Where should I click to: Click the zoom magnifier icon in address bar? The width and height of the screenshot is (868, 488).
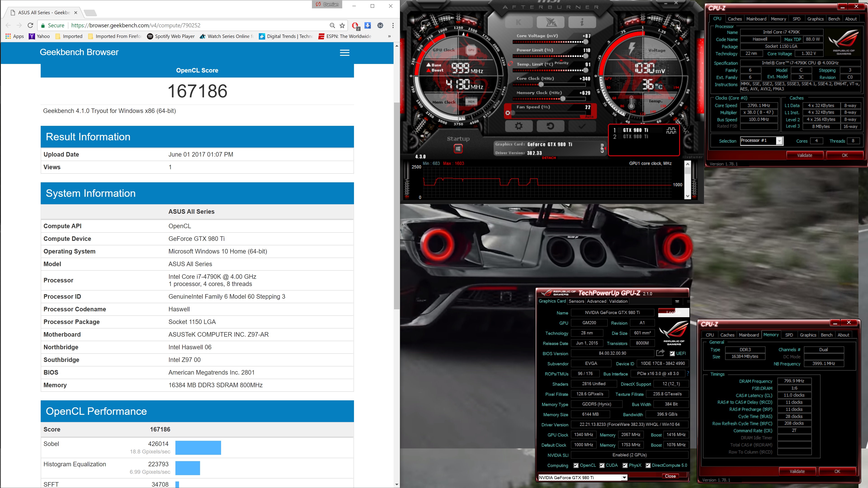pyautogui.click(x=332, y=25)
